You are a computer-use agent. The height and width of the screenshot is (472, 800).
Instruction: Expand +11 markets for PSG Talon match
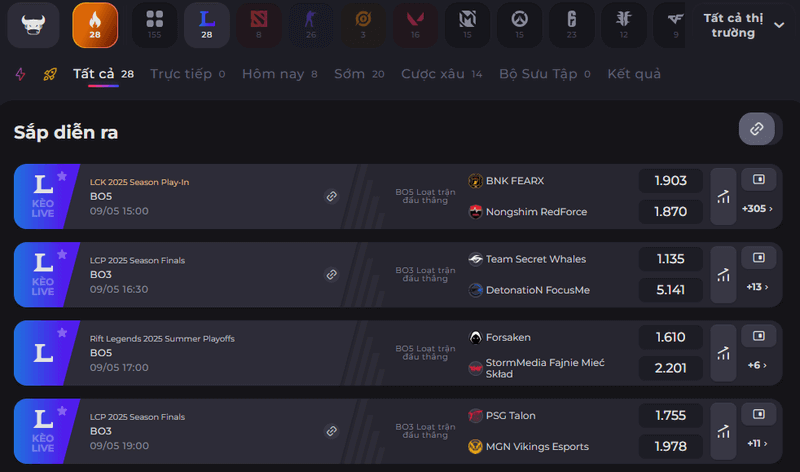756,443
